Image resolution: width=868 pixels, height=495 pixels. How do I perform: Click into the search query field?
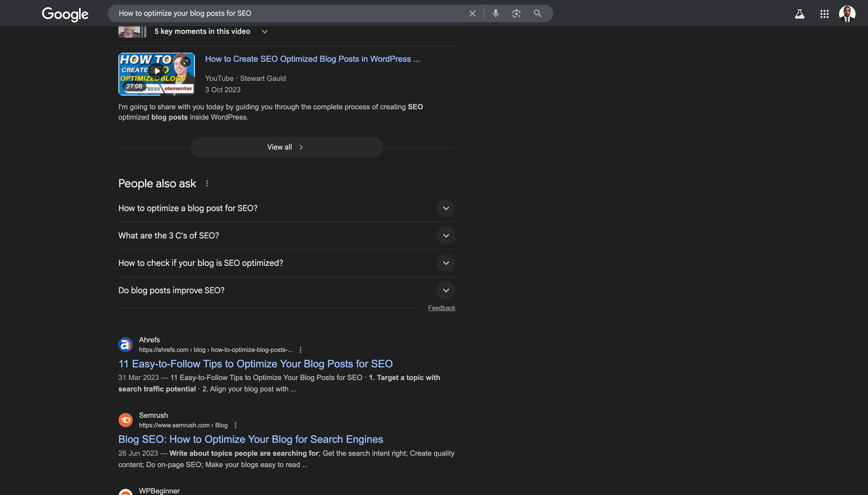pos(289,14)
